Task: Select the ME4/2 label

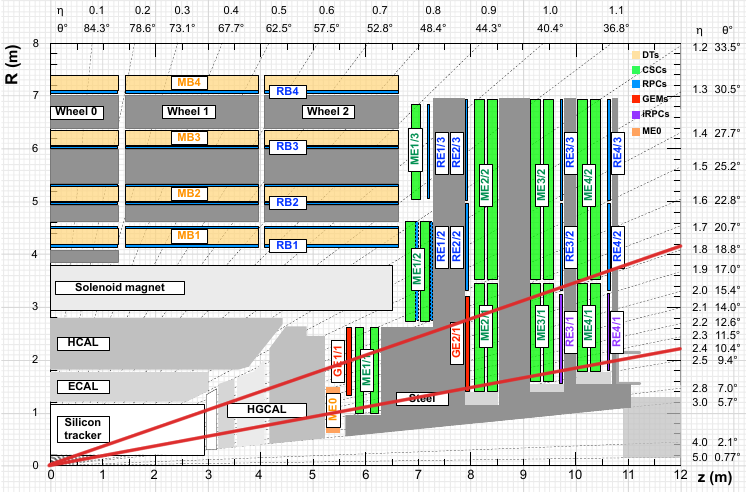Action: 589,186
